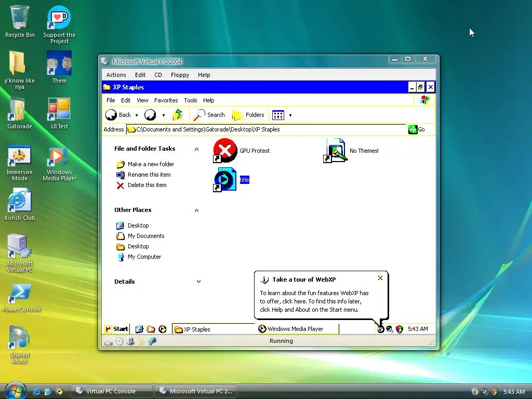Launch Immersive Mode from the desktop
Image resolution: width=532 pixels, height=399 pixels.
19,163
